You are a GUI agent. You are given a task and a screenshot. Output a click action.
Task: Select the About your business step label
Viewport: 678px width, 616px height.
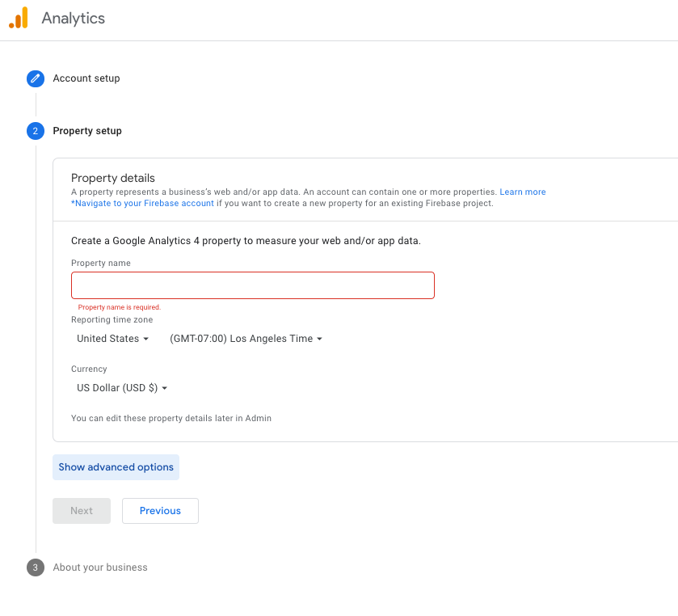[99, 567]
